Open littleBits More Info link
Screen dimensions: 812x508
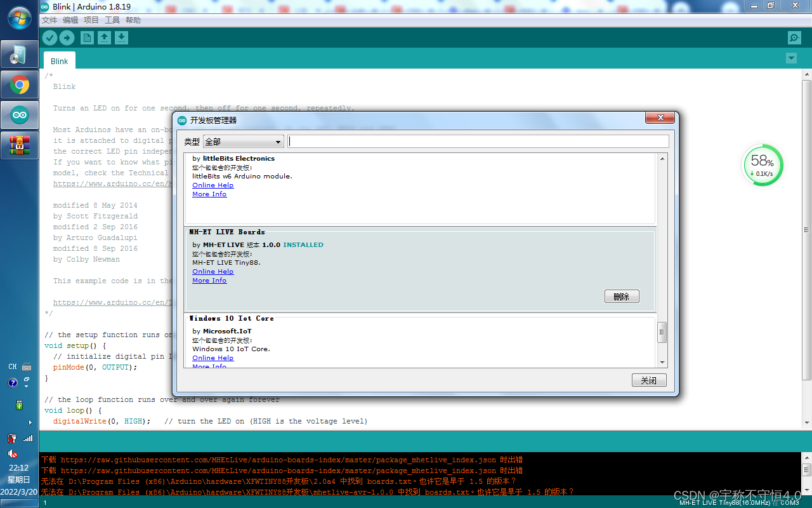click(209, 194)
